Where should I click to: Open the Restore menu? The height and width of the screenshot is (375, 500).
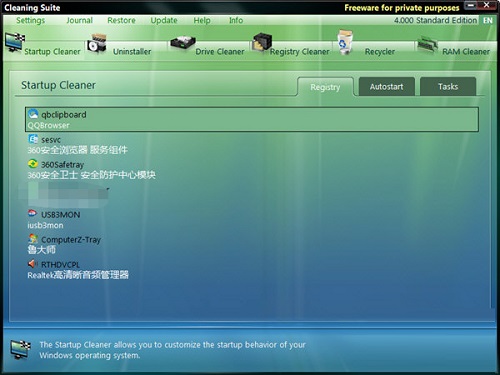pyautogui.click(x=121, y=20)
